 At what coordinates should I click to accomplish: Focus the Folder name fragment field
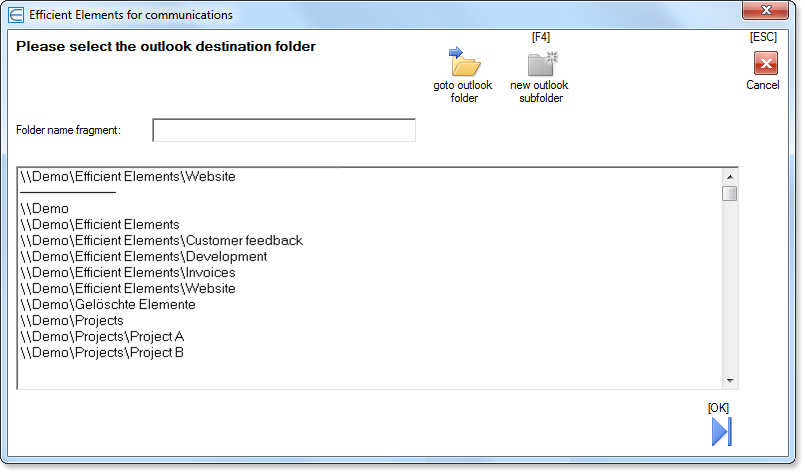tap(284, 130)
